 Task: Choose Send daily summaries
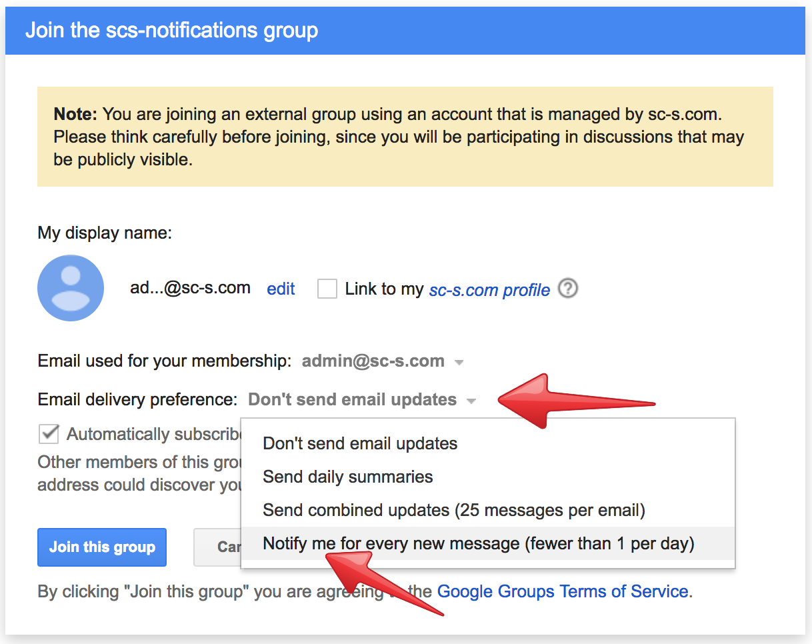click(x=348, y=477)
